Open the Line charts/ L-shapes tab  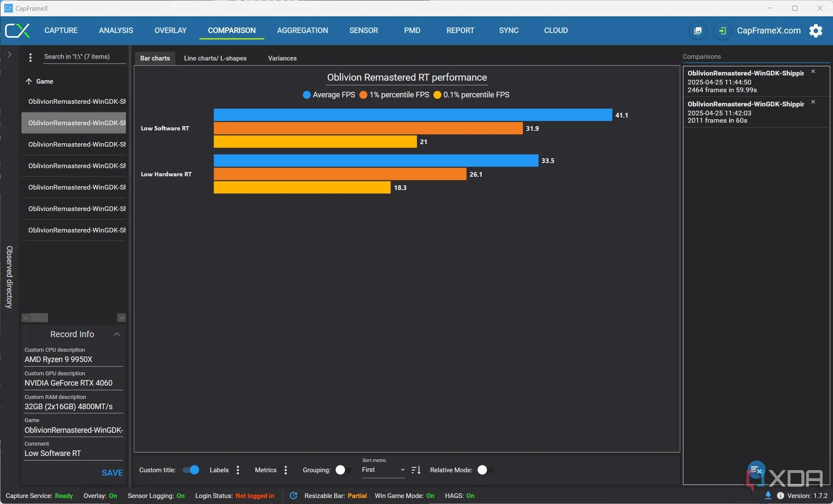[215, 58]
